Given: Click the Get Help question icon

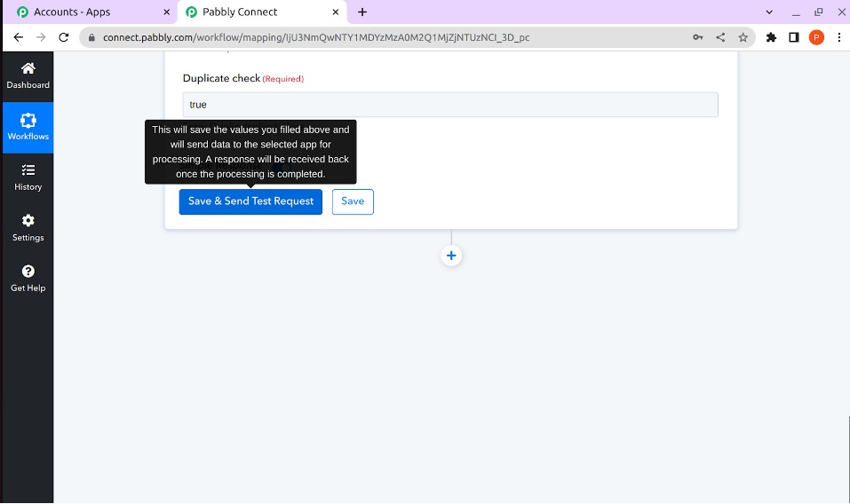Looking at the screenshot, I should coord(28,272).
